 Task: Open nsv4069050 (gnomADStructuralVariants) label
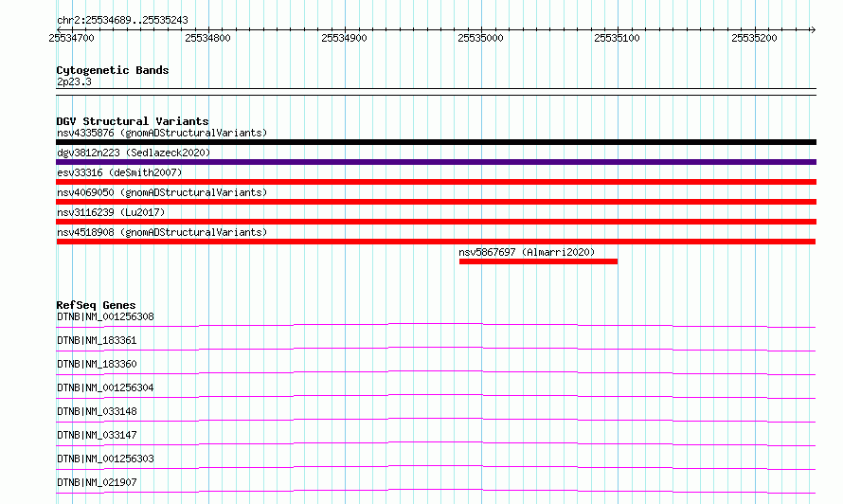162,192
